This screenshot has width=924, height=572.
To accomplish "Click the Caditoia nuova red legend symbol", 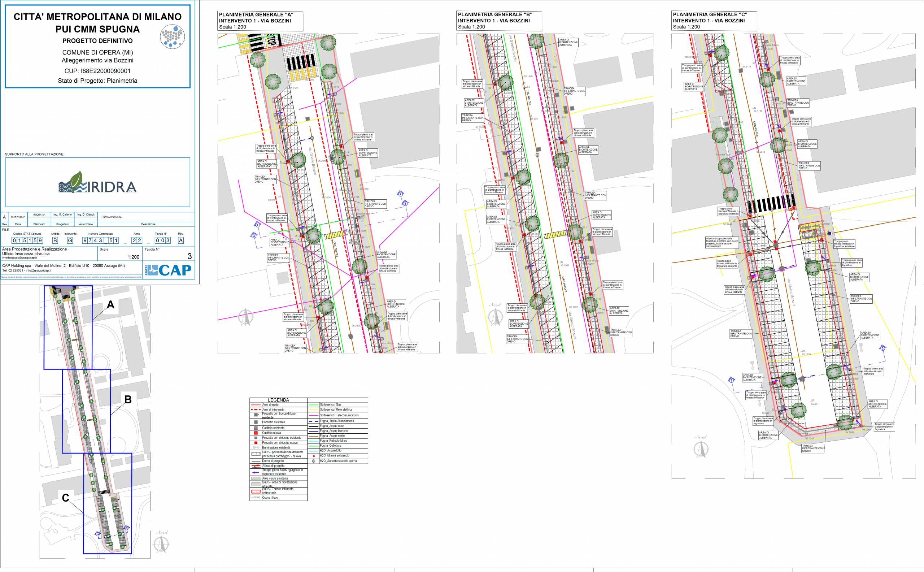I will click(256, 433).
